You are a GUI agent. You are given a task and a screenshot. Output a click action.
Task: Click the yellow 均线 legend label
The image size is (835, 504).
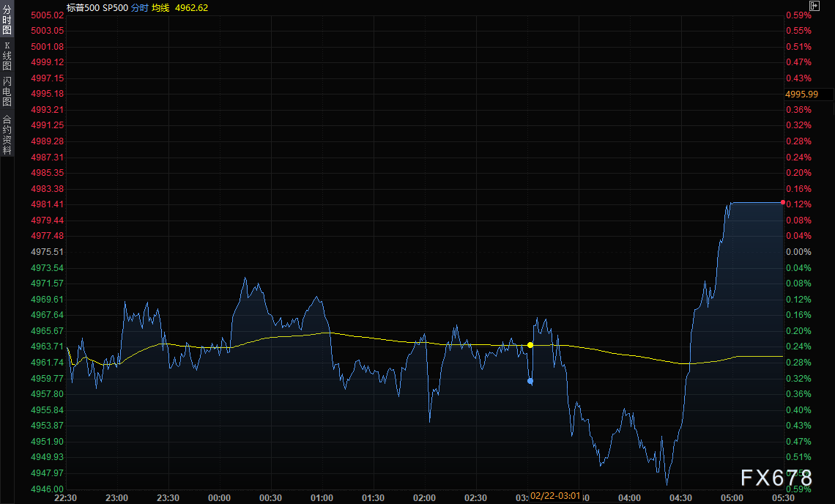point(160,7)
